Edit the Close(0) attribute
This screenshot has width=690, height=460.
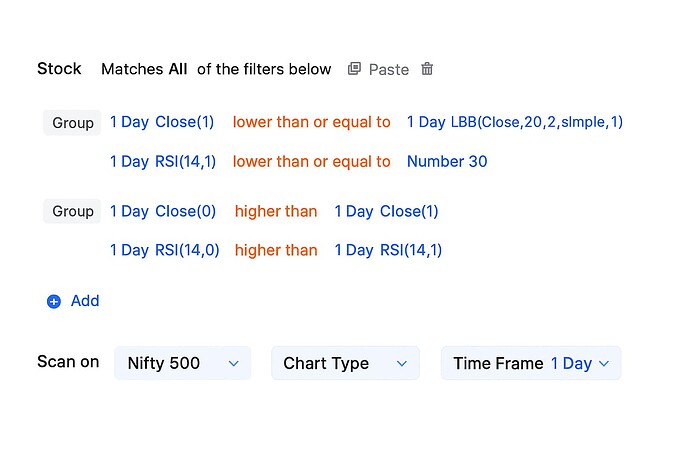click(x=187, y=211)
